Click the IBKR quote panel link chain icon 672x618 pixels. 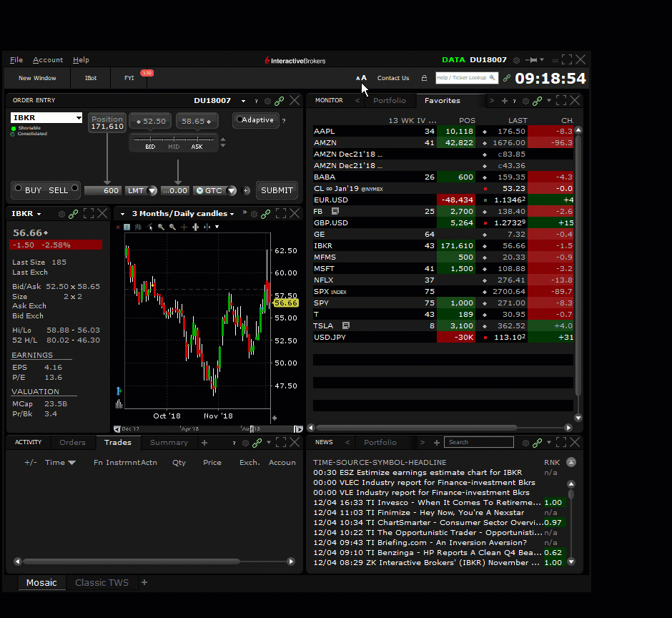(x=74, y=214)
